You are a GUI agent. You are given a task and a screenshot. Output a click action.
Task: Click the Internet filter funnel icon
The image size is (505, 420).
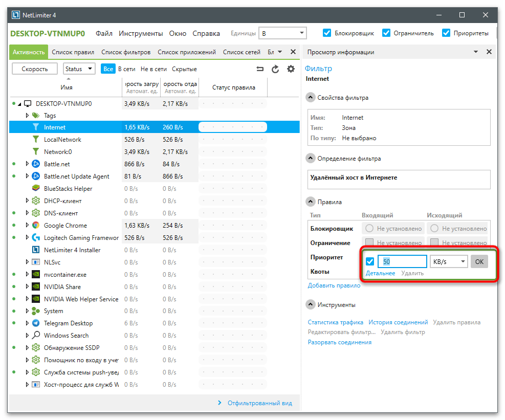coord(36,127)
